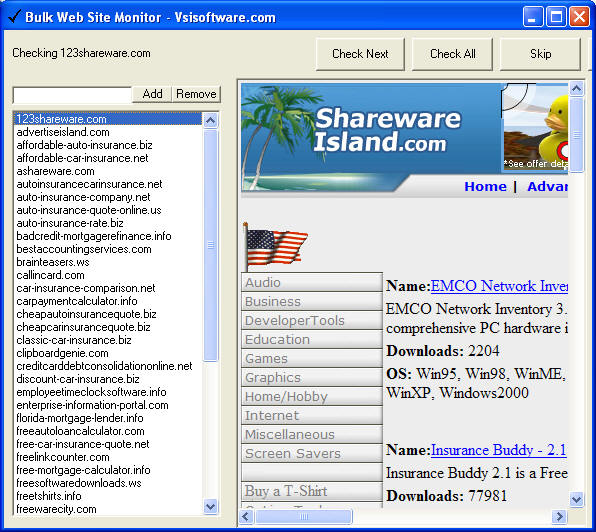Open the Screen Savers category
This screenshot has width=596, height=532.
point(312,453)
